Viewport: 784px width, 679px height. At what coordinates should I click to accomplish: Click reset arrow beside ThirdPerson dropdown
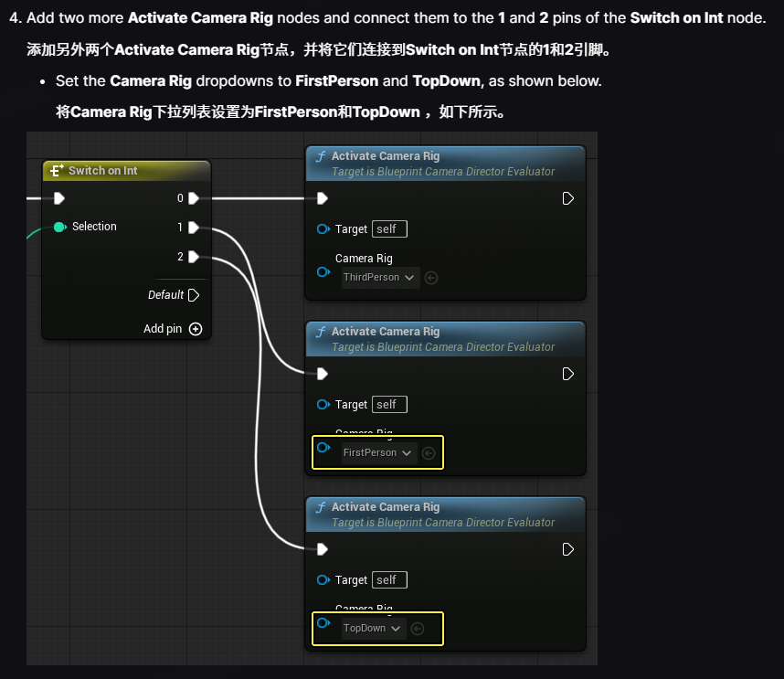coord(431,278)
